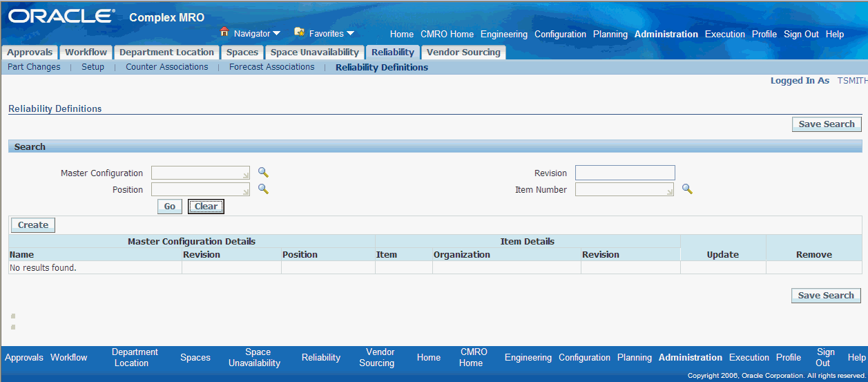This screenshot has height=382, width=868.
Task: Open the Item Number search magnifier icon
Action: [687, 189]
